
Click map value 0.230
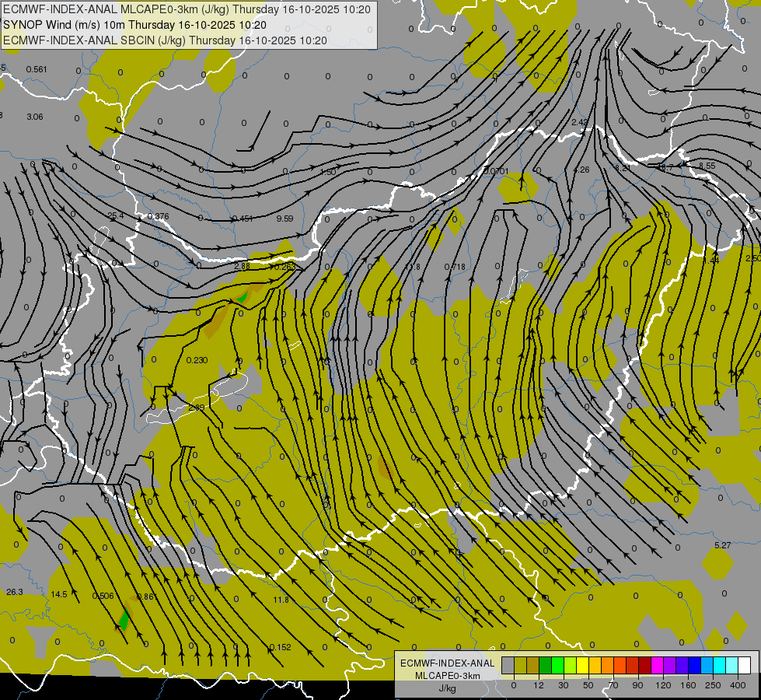pyautogui.click(x=197, y=360)
